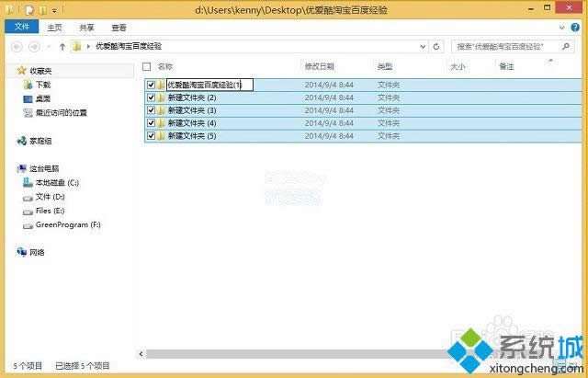
Task: Click the 下载 folder icon
Action: tap(28, 85)
